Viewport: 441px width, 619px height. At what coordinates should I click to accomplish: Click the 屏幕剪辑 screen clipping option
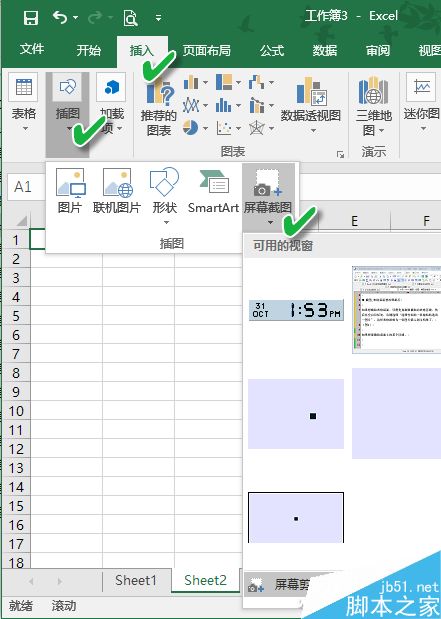292,585
